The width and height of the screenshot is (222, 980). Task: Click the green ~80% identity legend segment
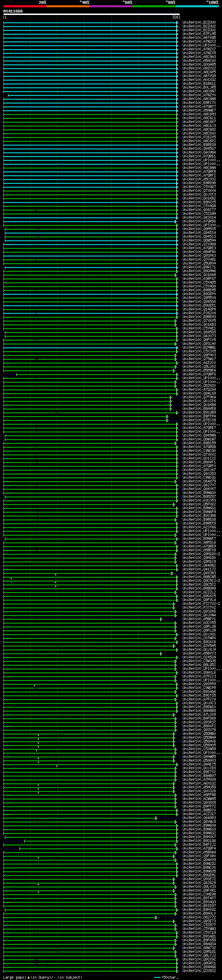coord(154,6)
